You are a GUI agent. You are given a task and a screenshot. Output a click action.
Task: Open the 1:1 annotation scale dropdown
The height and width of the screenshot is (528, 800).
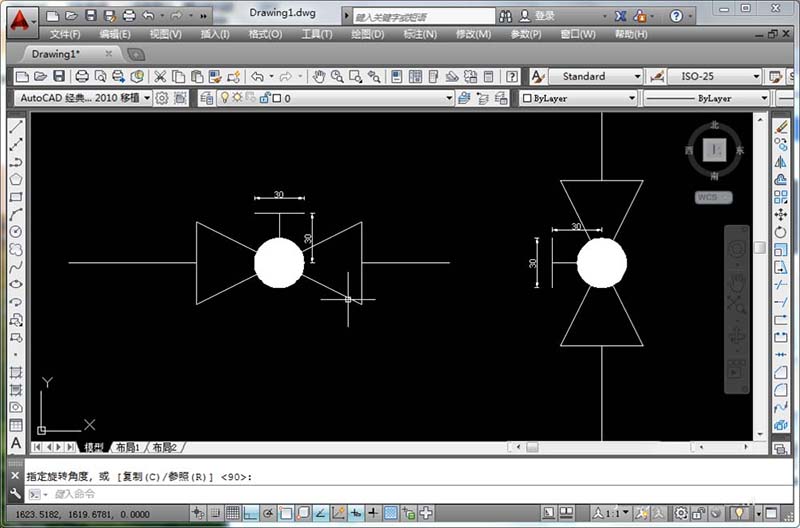(x=611, y=513)
